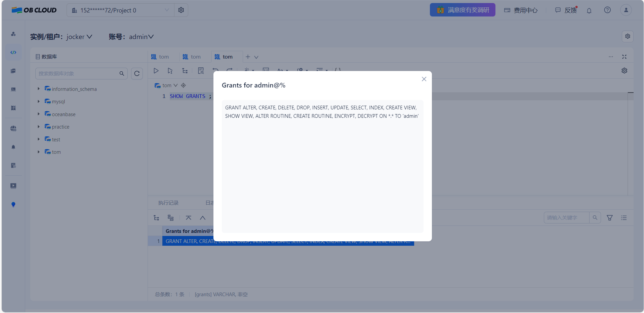Viewport: 644px width, 313px height.
Task: Click the user avatar icon
Action: (626, 10)
